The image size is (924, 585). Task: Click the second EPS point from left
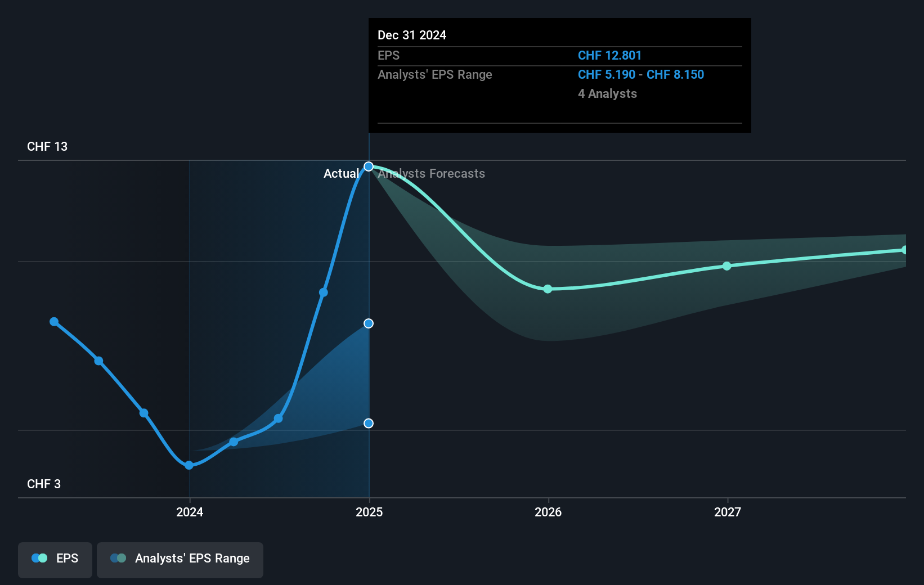click(99, 361)
